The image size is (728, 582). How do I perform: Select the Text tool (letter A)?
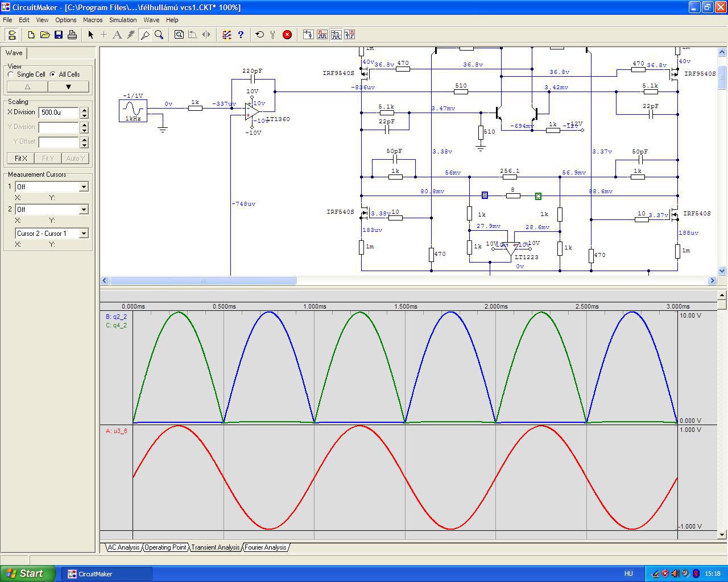tap(117, 35)
